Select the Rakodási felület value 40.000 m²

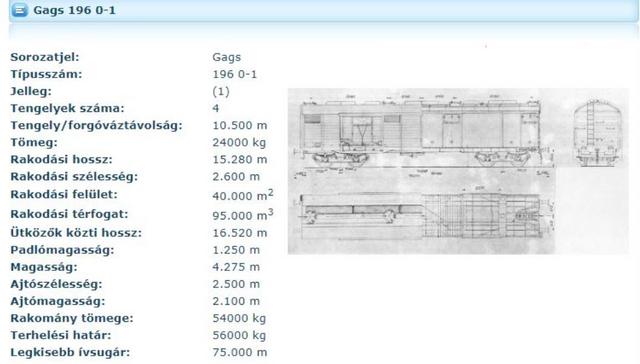coord(243,195)
